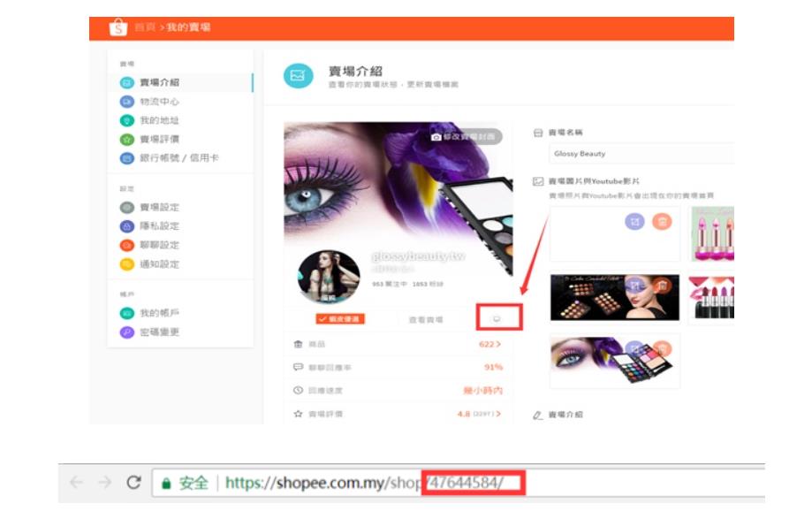Expand the 賣場評價 4.8 rating chevron
Viewport: 812px width, 511px height.
(498, 414)
